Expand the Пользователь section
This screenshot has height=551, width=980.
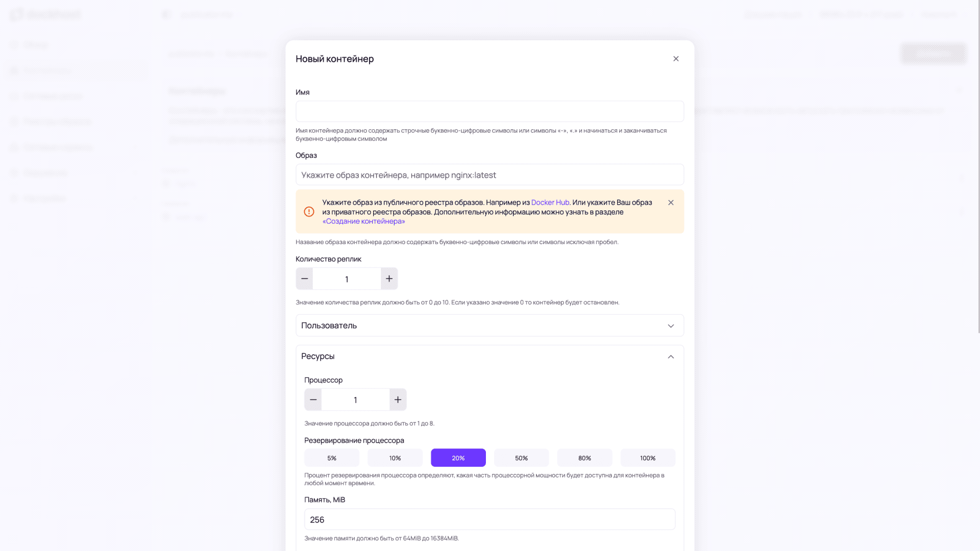489,326
